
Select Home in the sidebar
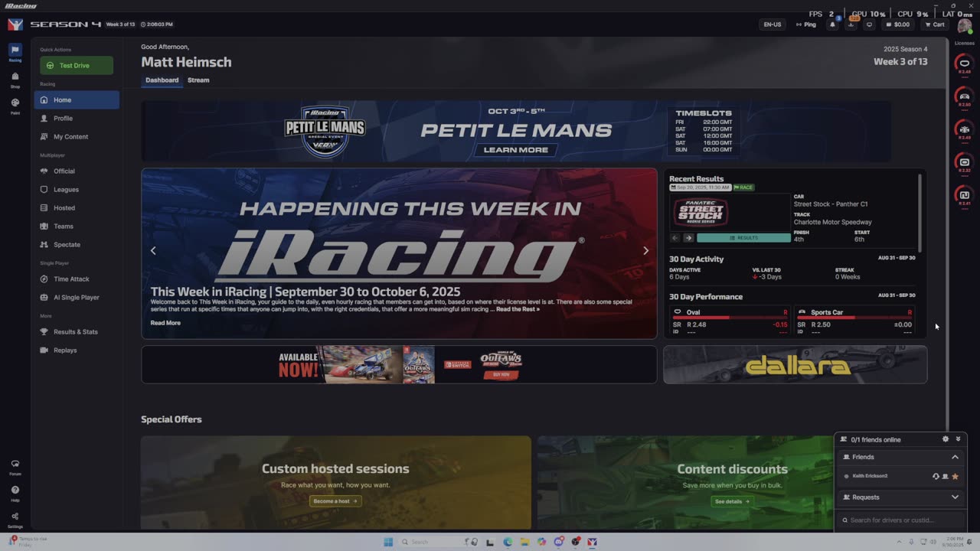click(x=77, y=99)
